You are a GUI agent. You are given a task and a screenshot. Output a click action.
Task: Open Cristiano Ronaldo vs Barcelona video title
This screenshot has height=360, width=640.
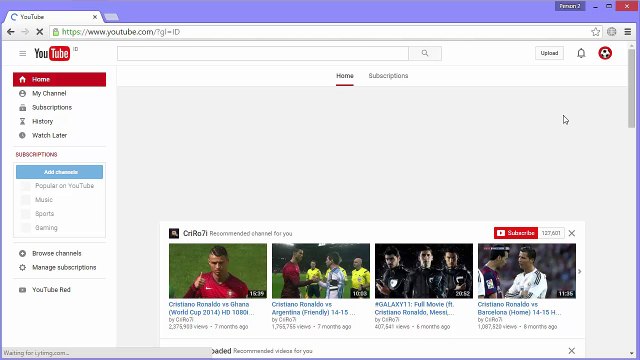pyautogui.click(x=520, y=308)
